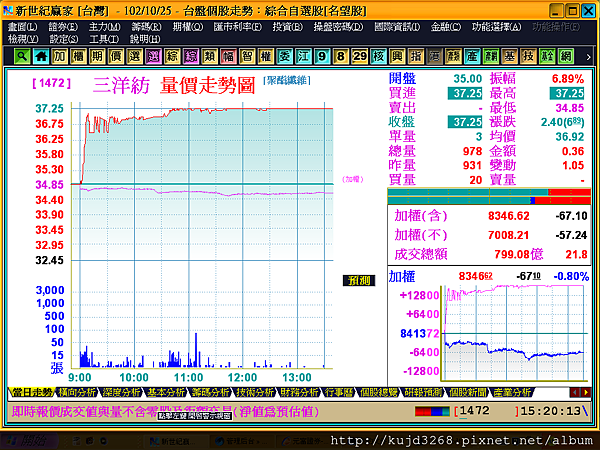The width and height of the screenshot is (600, 450).
Task: Open the 說明(H) menu
Action: point(145,39)
